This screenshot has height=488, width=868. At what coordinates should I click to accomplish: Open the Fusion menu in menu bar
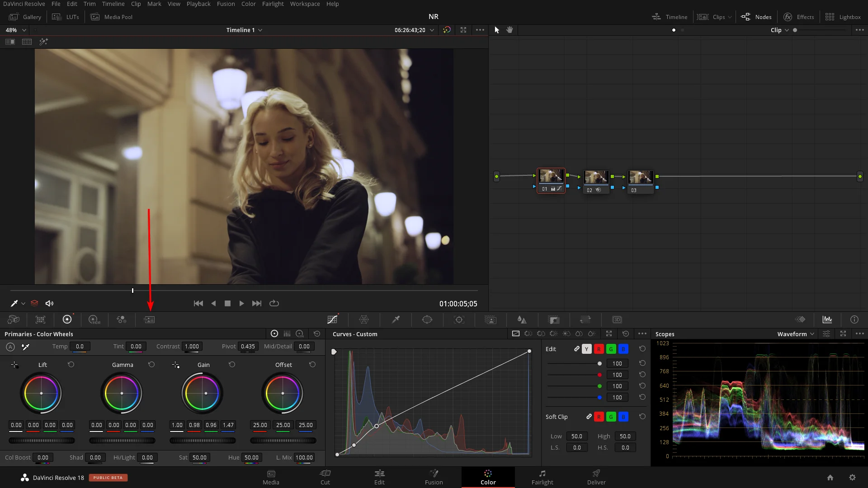click(226, 4)
